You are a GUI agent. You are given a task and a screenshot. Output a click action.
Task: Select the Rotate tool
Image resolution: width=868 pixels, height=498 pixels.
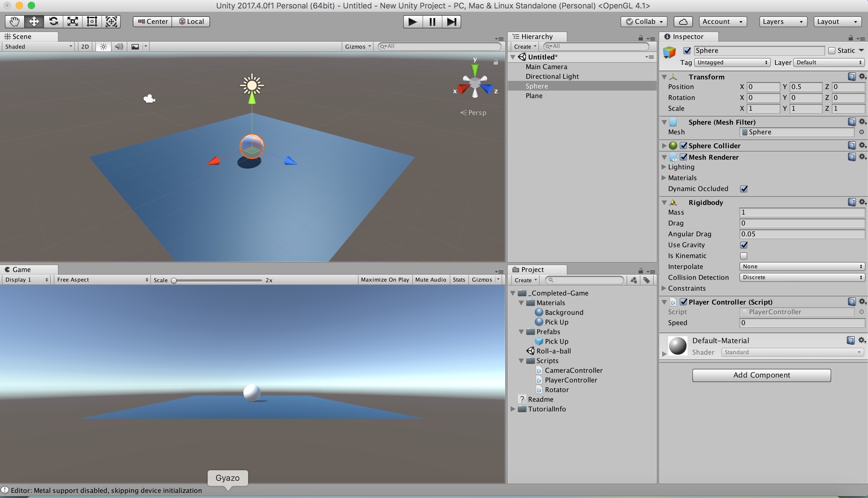click(53, 21)
